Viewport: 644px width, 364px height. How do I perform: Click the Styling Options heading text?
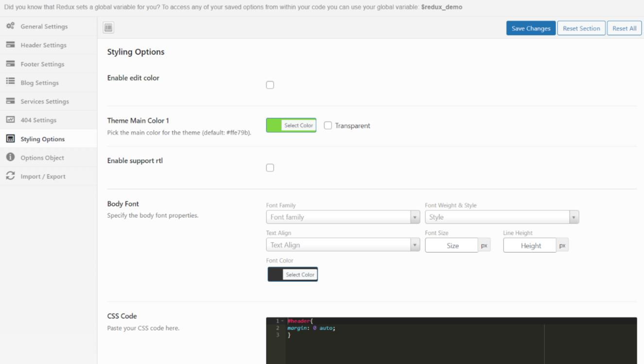coord(136,52)
